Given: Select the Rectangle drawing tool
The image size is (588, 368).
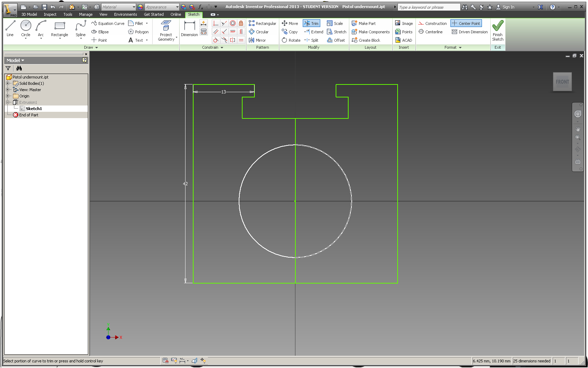Looking at the screenshot, I should pos(59,28).
